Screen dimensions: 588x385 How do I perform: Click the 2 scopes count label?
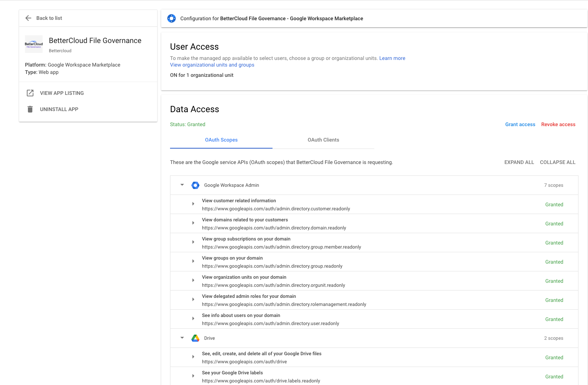point(553,338)
